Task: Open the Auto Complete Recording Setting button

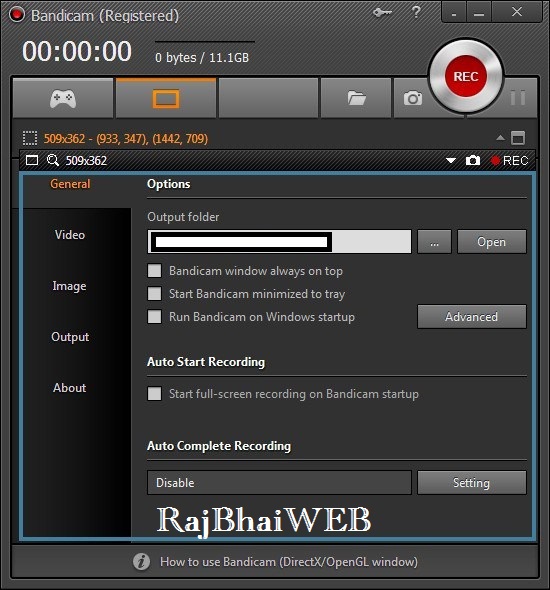Action: pos(472,482)
